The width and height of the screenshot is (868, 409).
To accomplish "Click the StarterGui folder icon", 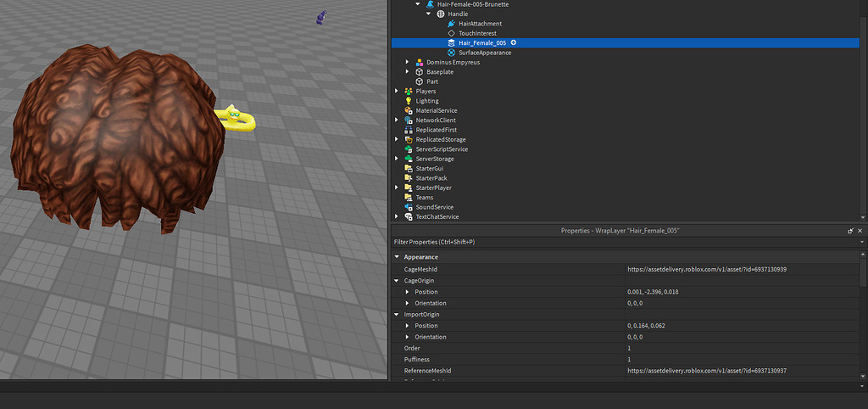I will pos(409,169).
